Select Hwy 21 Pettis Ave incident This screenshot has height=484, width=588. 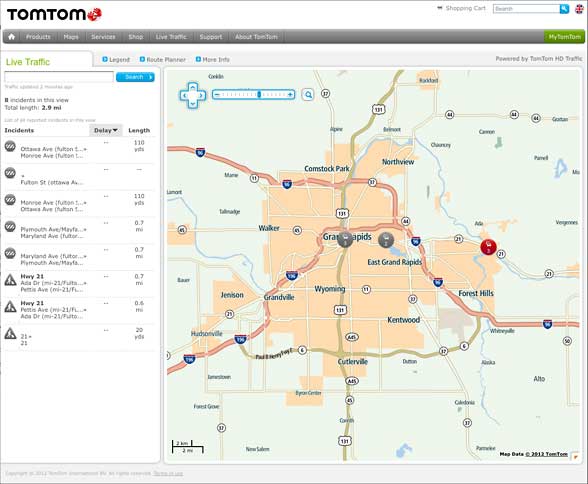pyautogui.click(x=79, y=310)
